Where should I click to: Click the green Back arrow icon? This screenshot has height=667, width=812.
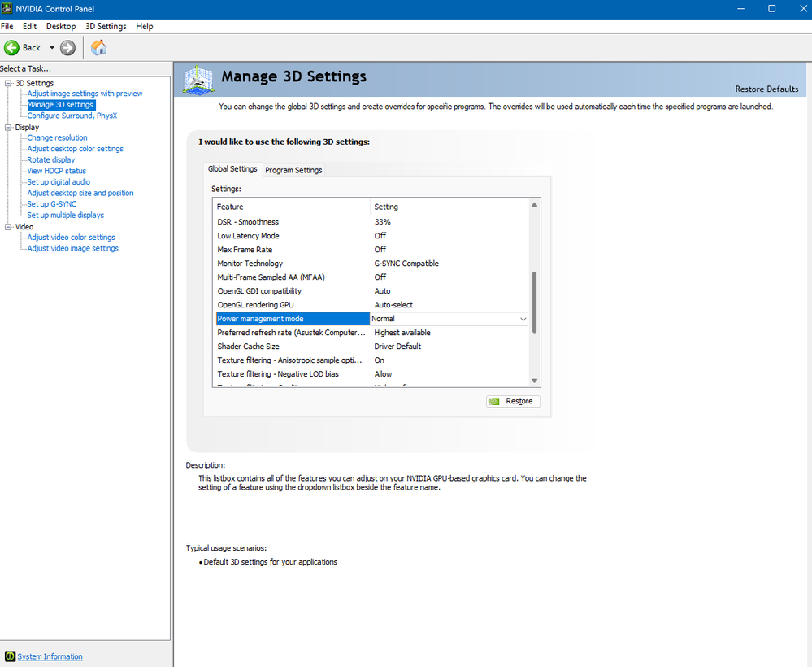point(11,48)
